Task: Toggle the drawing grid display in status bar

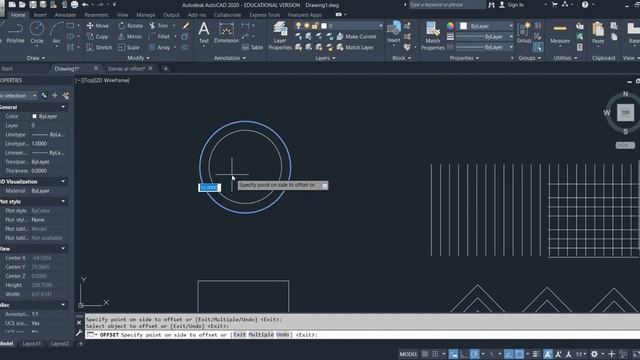Action: [425, 354]
